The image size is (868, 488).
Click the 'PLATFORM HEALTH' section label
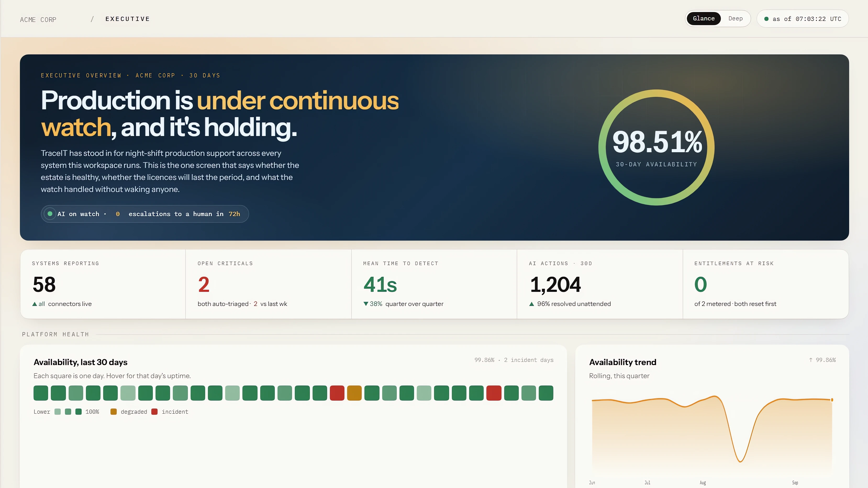coord(55,334)
